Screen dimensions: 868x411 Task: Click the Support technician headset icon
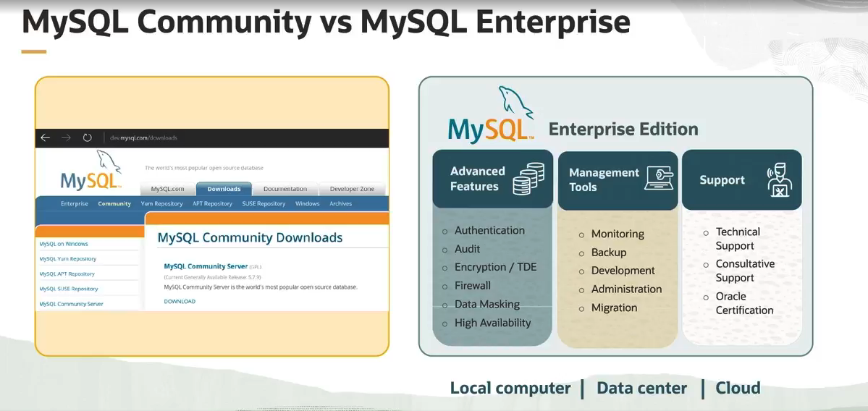tap(780, 180)
